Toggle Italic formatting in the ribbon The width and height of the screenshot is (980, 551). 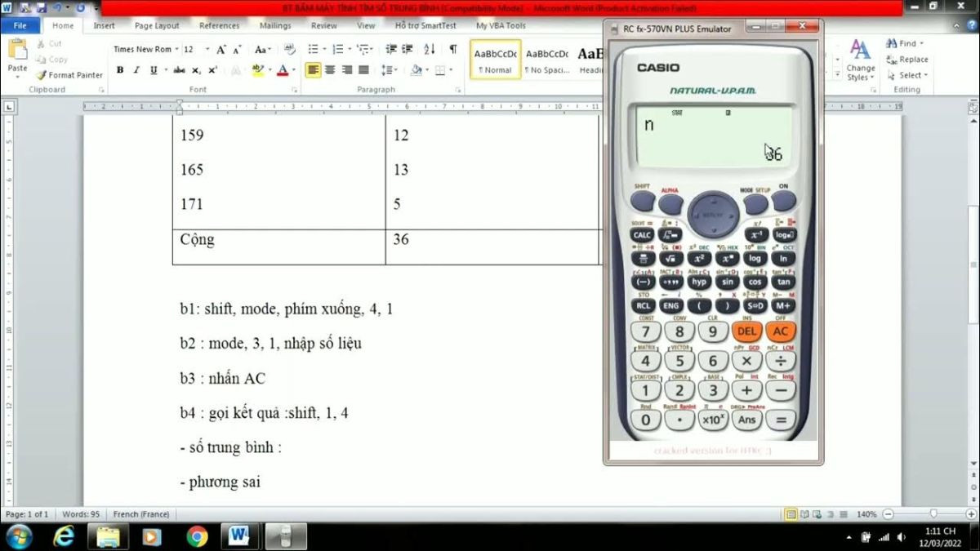coord(137,70)
